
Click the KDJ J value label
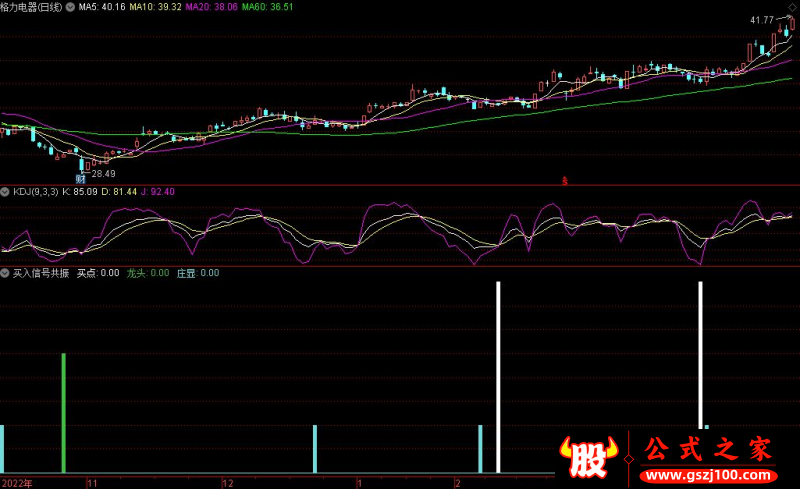158,191
